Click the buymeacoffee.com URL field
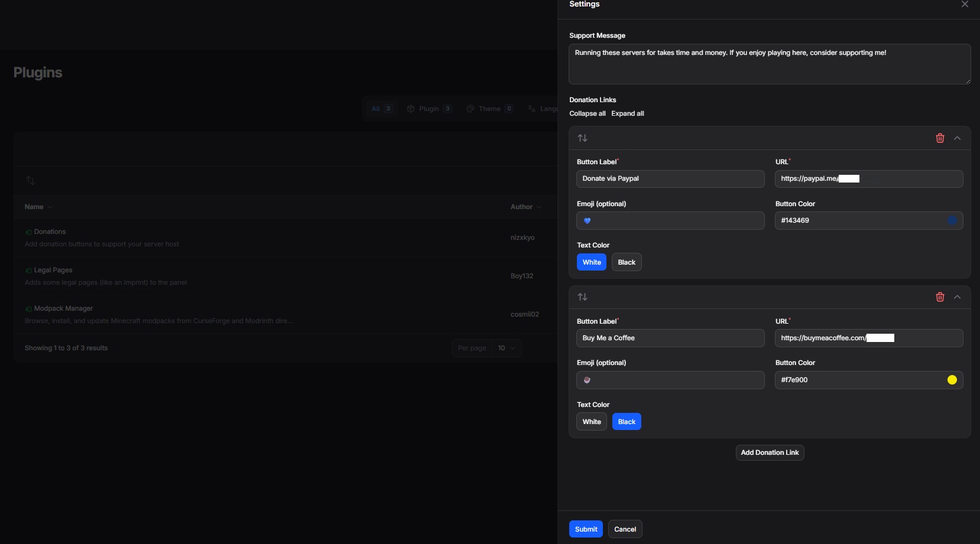The width and height of the screenshot is (980, 544). pyautogui.click(x=869, y=338)
